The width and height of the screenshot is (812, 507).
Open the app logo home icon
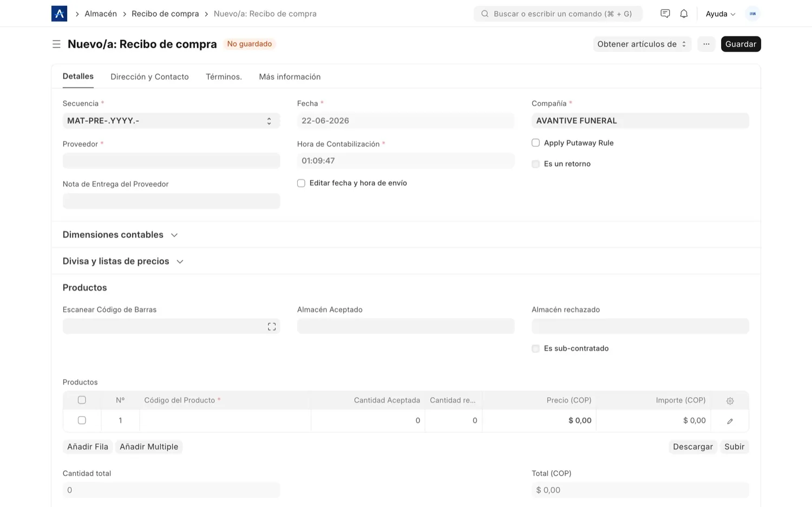pyautogui.click(x=59, y=14)
